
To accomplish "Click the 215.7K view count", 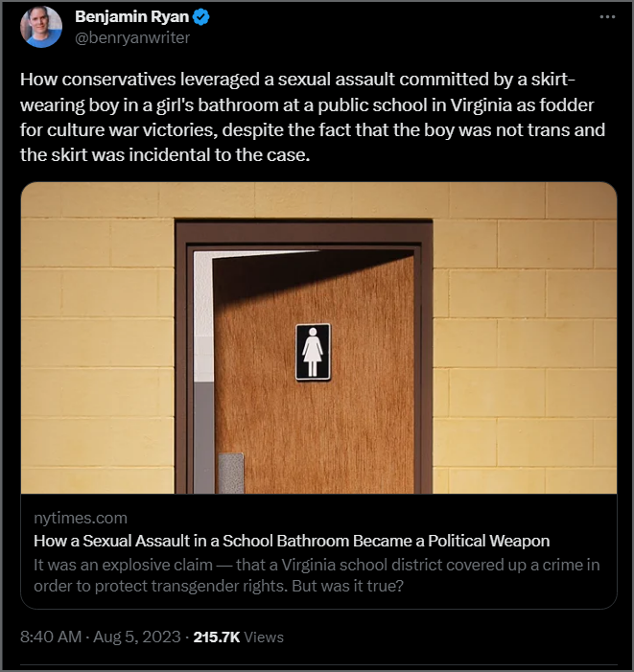I will (217, 637).
